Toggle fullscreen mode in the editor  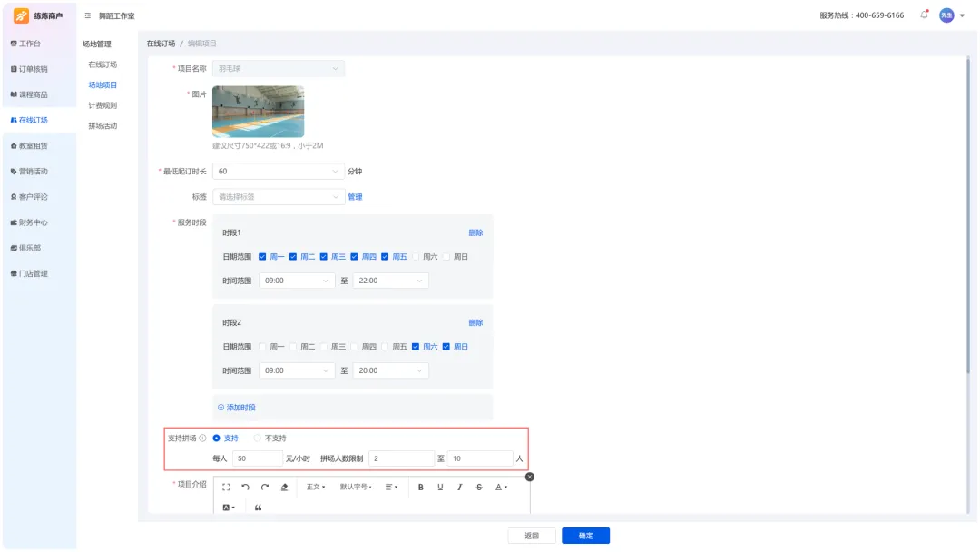pyautogui.click(x=226, y=488)
